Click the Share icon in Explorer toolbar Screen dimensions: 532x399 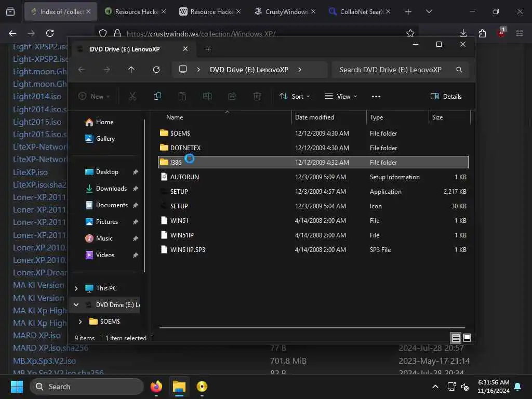pyautogui.click(x=232, y=96)
